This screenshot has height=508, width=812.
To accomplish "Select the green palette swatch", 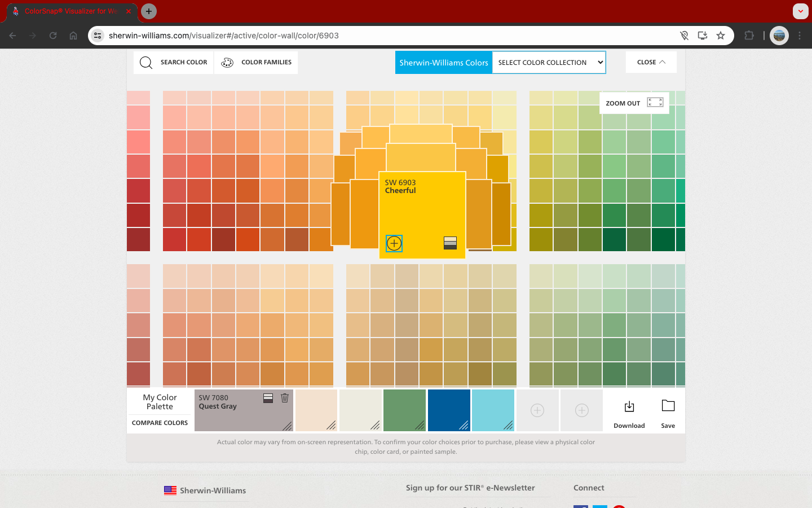I will (405, 410).
